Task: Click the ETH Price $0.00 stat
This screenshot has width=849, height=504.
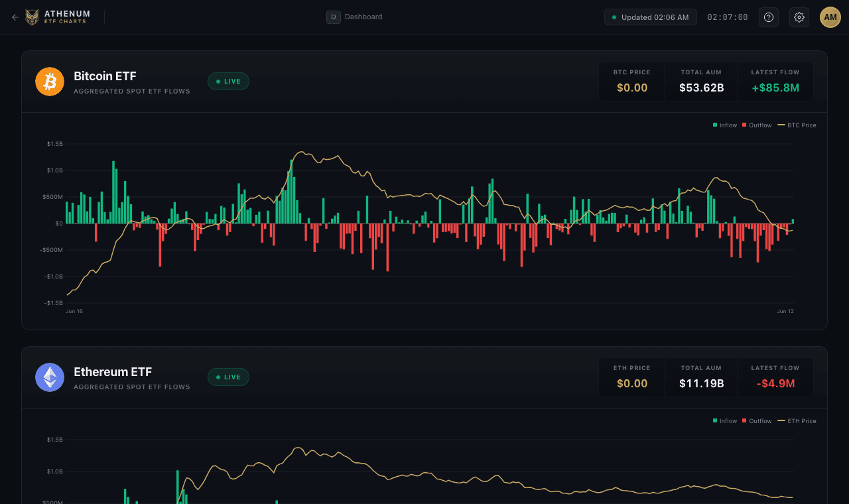Action: (x=632, y=377)
